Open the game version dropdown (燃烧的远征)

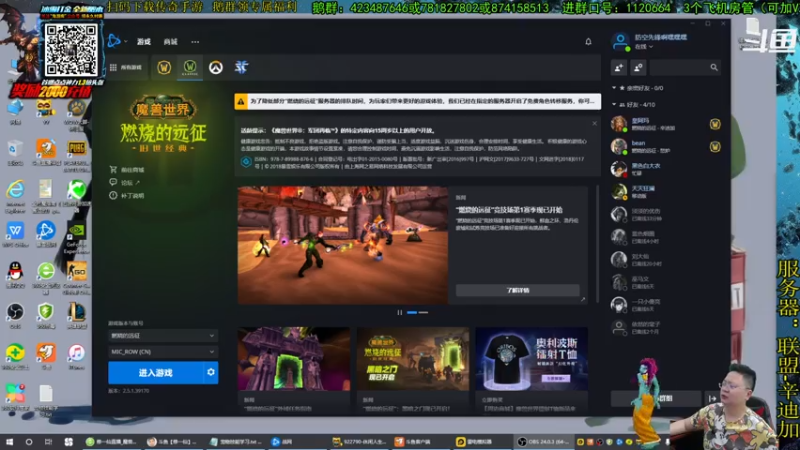coord(163,336)
